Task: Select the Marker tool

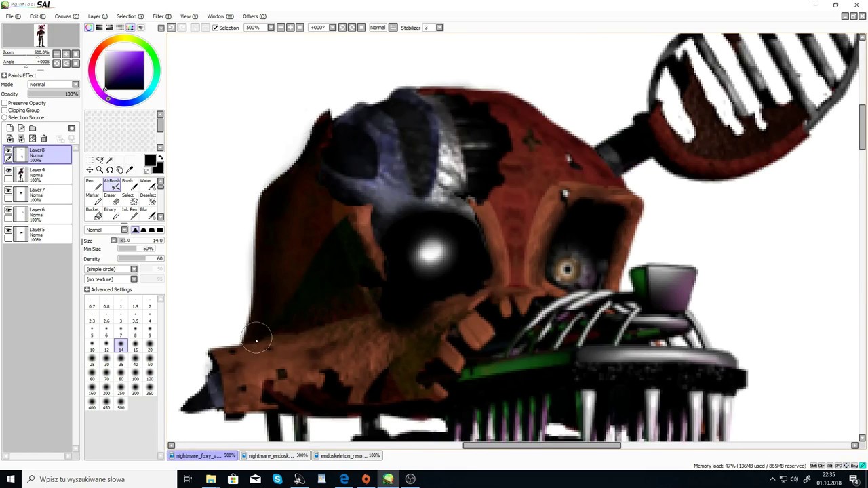Action: pos(92,199)
